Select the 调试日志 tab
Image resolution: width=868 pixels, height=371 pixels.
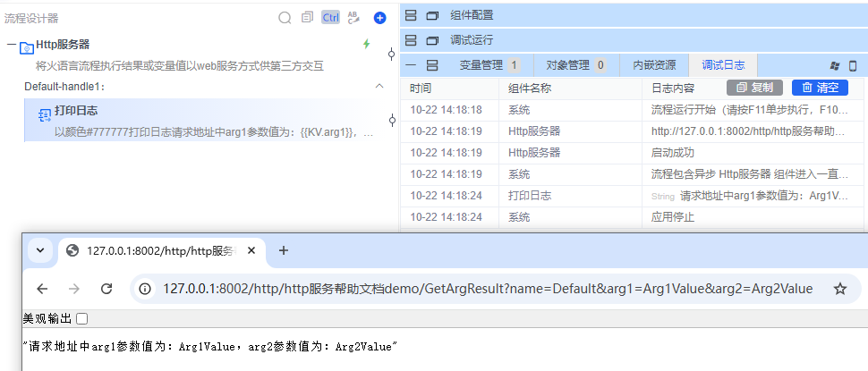click(723, 65)
